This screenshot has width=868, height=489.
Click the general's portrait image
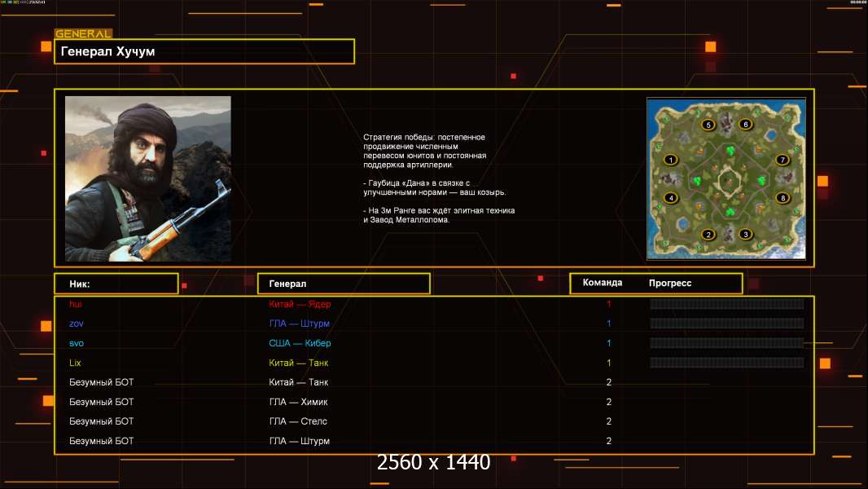click(x=147, y=178)
